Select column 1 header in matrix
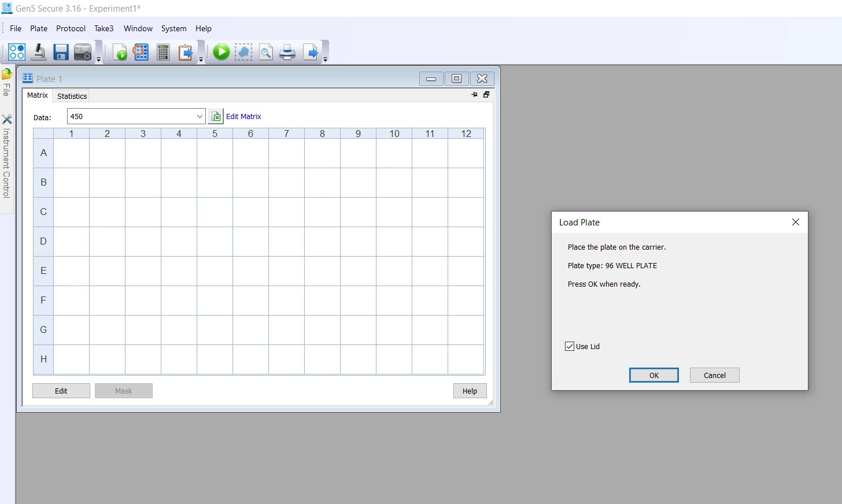Viewport: 842px width, 504px height. (71, 134)
